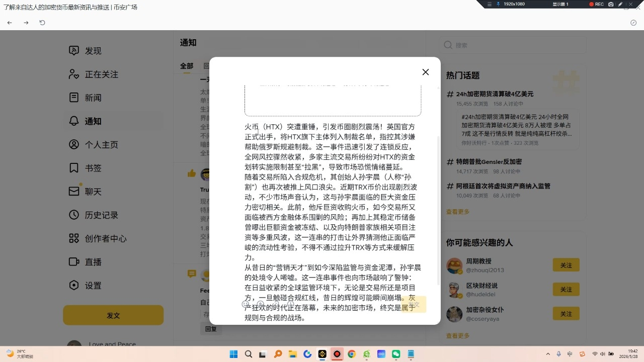Click the 回复 button in notifications
This screenshot has width=644, height=362.
tap(211, 329)
